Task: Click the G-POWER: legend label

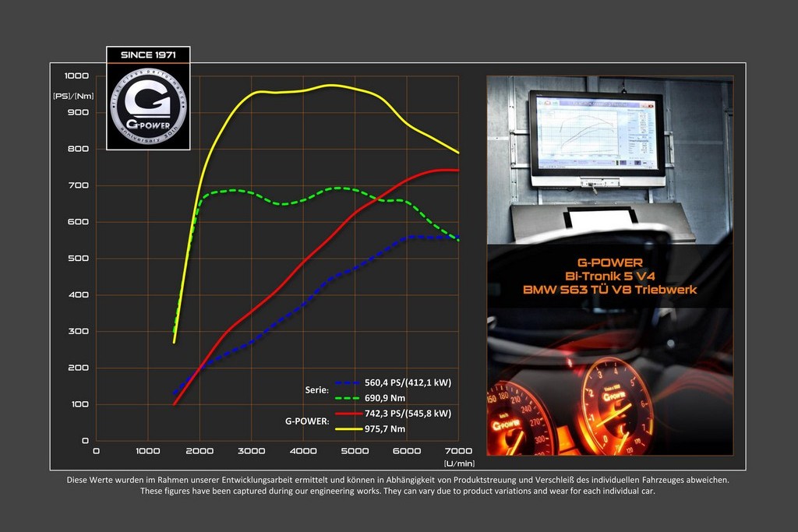Action: (307, 421)
